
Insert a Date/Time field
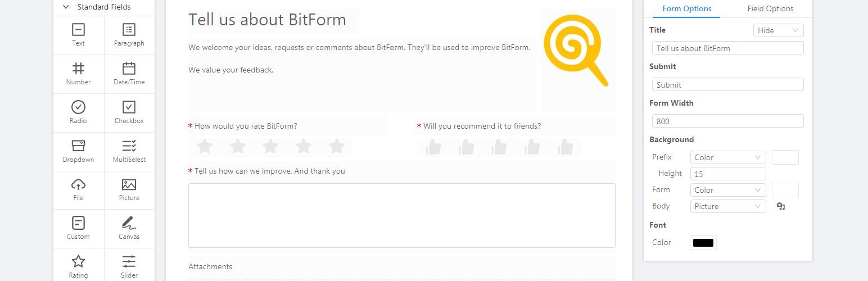129,74
